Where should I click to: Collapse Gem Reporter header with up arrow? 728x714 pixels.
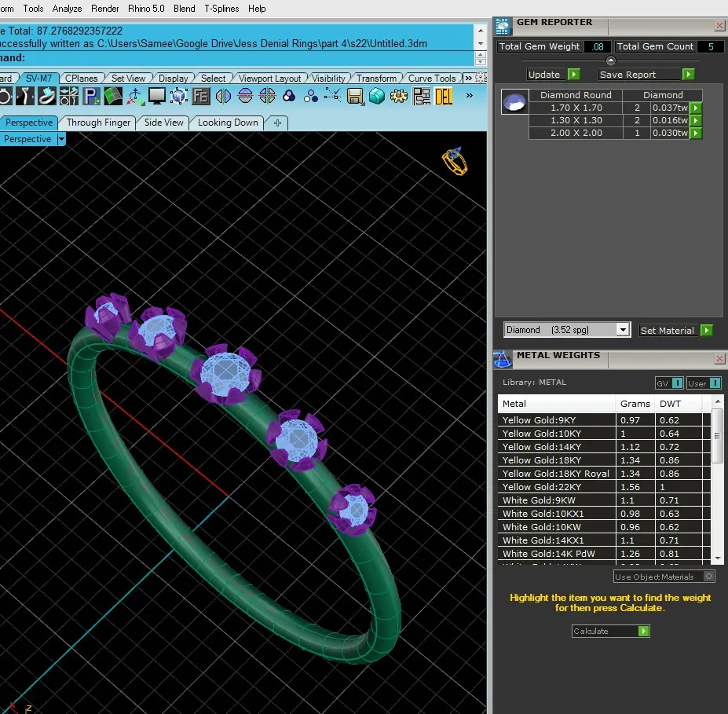[x=610, y=60]
